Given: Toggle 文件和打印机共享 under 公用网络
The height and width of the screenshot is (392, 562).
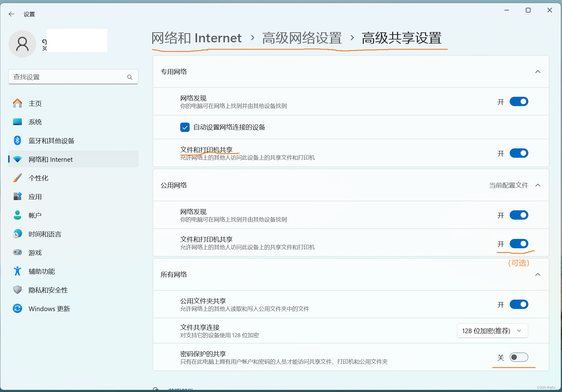Looking at the screenshot, I should tap(519, 244).
